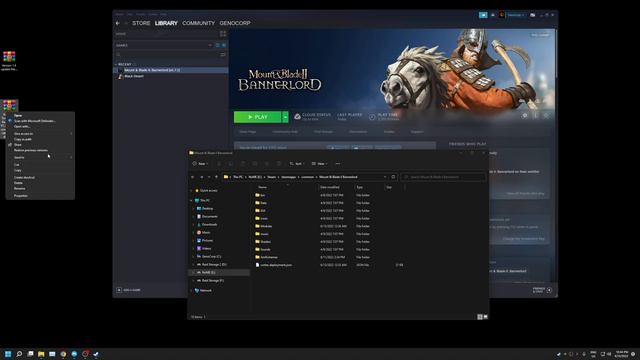Click Add a Game in Steam
The image size is (640, 360).
[129, 290]
